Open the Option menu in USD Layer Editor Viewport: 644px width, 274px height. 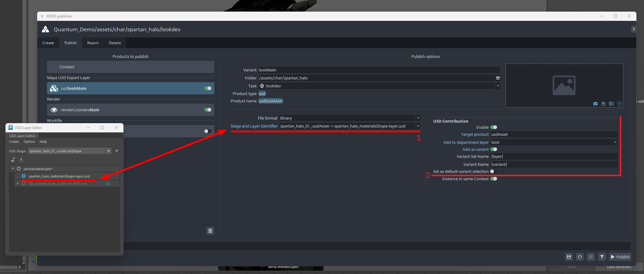pyautogui.click(x=29, y=142)
